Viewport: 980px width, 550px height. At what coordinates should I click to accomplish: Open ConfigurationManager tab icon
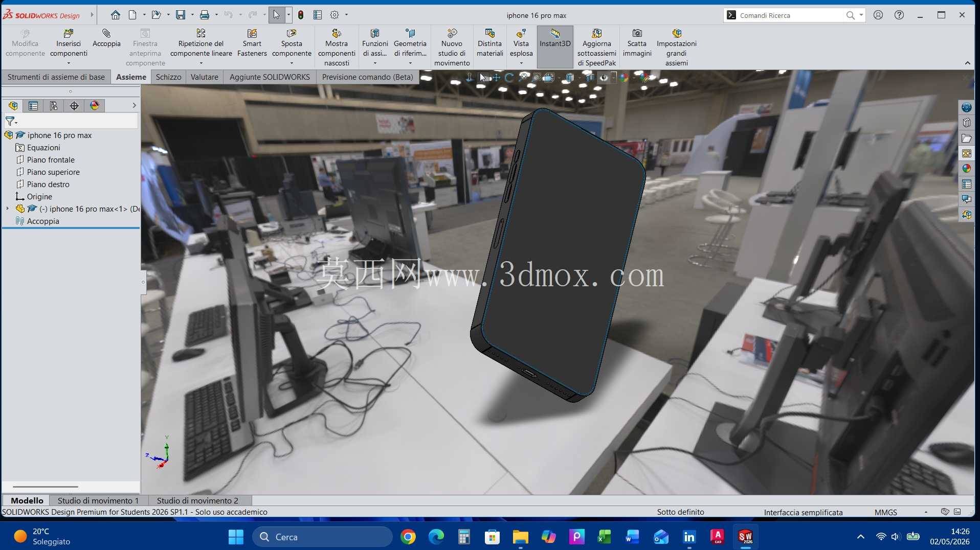pos(54,106)
